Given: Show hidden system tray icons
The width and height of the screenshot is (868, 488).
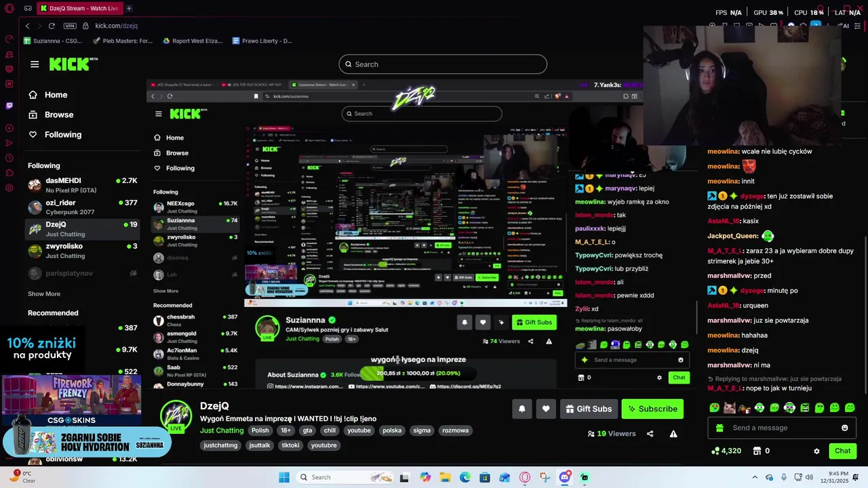Looking at the screenshot, I should (x=755, y=477).
